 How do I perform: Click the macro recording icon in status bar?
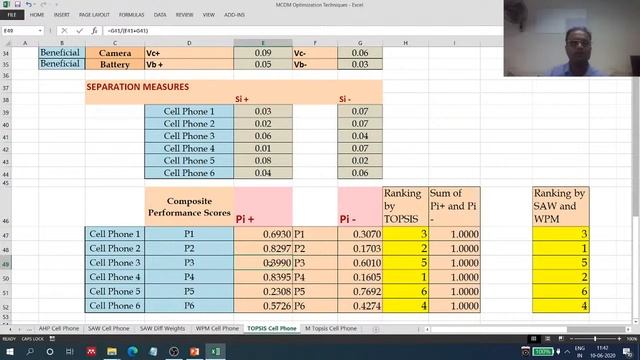(52, 339)
